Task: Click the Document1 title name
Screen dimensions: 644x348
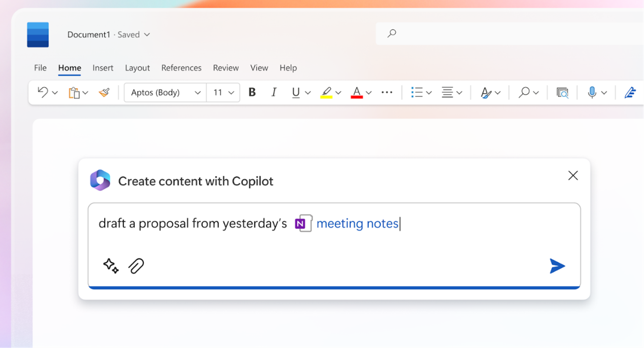Action: [89, 35]
